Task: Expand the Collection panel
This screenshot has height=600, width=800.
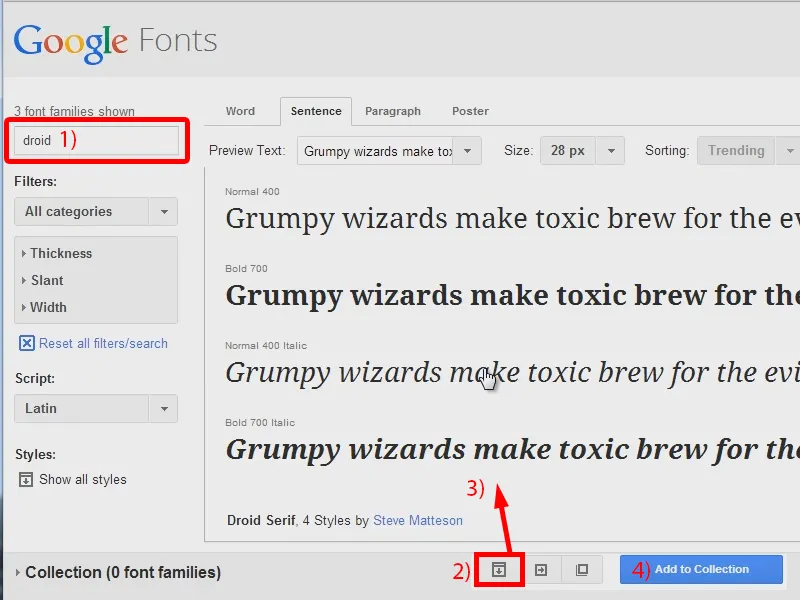Action: [x=118, y=572]
